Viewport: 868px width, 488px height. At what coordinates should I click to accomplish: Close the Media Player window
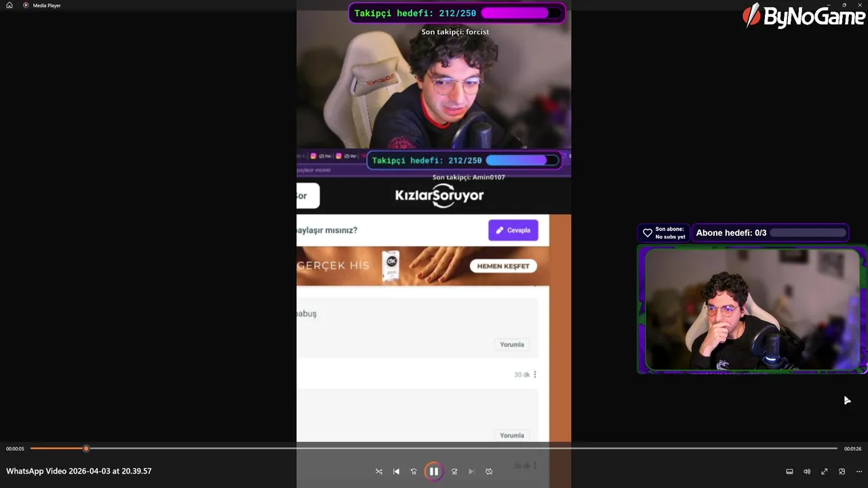coord(861,5)
